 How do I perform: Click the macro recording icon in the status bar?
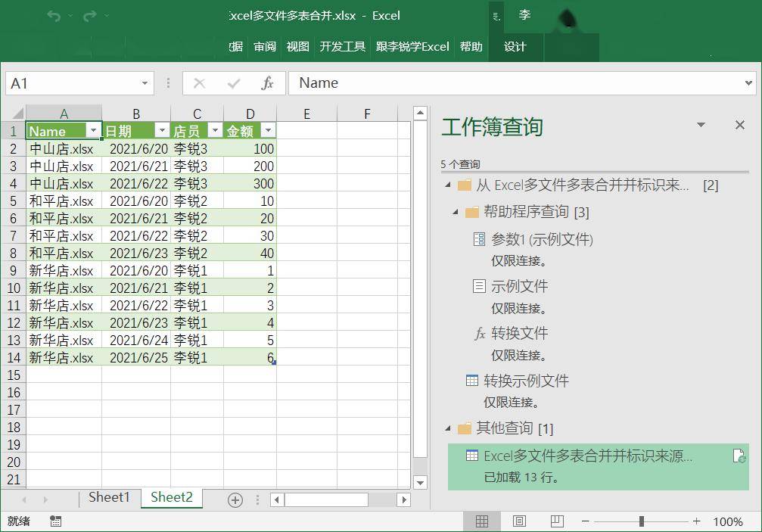pyautogui.click(x=55, y=521)
